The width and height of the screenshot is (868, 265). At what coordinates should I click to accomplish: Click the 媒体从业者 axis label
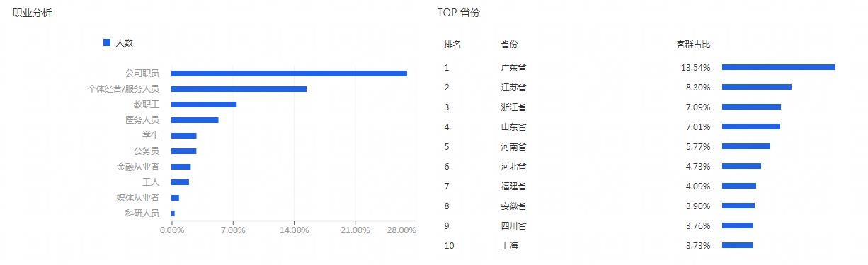[138, 198]
